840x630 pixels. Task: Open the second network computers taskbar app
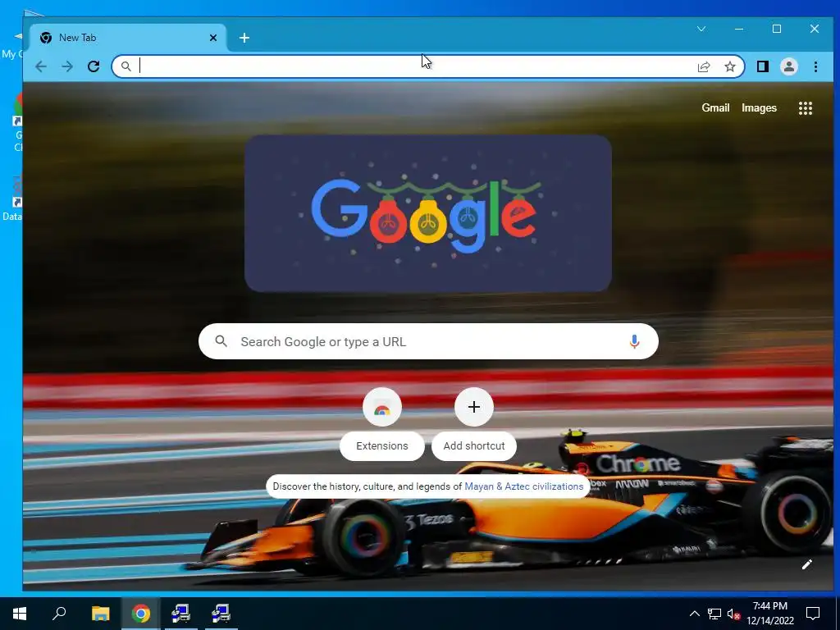pos(221,614)
